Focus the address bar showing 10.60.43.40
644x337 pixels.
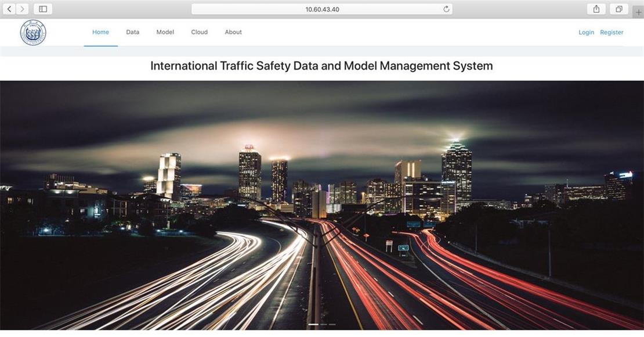coord(322,9)
